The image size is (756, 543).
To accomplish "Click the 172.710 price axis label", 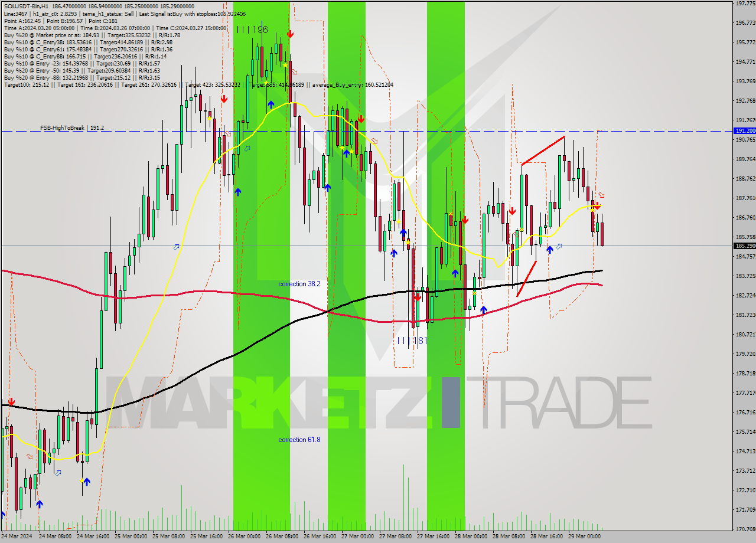I will pos(745,490).
